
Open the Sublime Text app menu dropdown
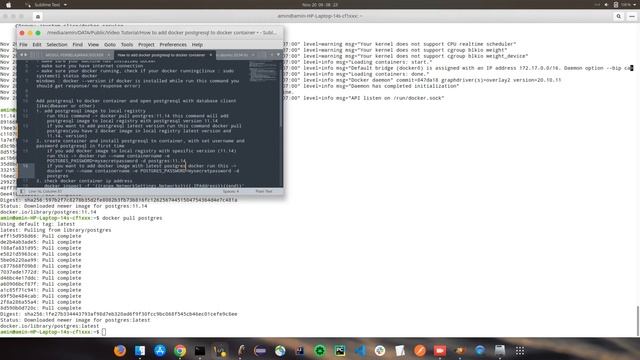46,4
